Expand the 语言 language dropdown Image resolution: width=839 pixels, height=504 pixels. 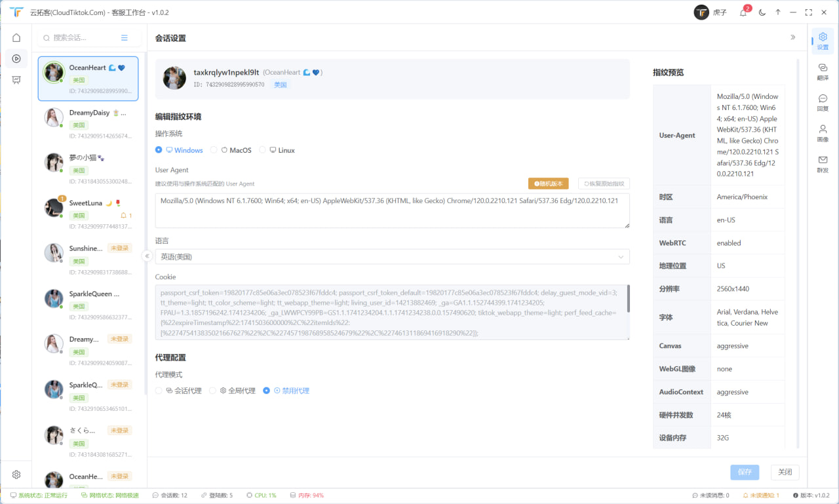[392, 257]
